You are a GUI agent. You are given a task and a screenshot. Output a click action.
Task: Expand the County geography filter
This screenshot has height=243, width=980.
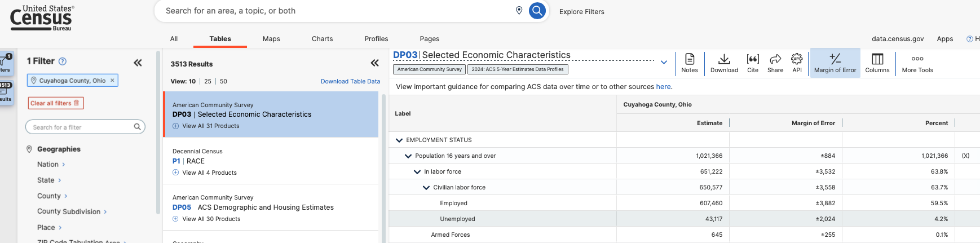52,196
